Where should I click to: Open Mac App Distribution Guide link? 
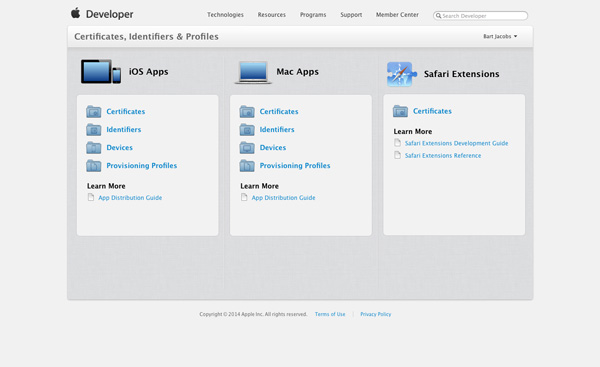coord(284,197)
